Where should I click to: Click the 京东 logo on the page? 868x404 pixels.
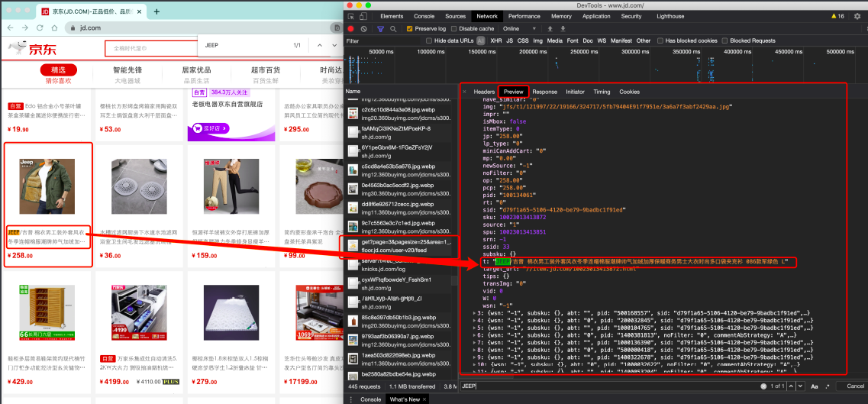(33, 49)
